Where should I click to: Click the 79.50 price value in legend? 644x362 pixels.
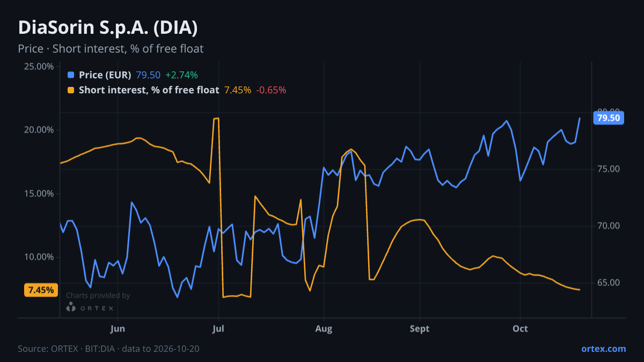148,75
